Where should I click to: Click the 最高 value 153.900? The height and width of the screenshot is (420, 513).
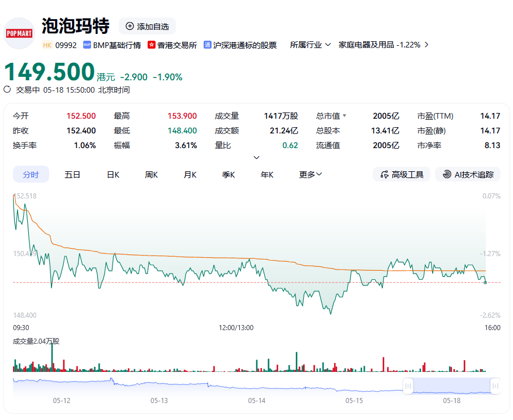(182, 116)
